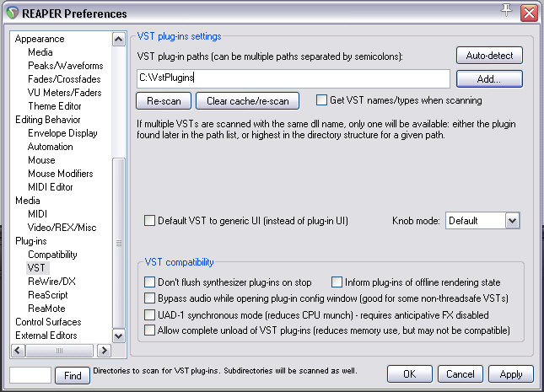Close the REAPER Preferences window
The height and width of the screenshot is (392, 544).
529,13
